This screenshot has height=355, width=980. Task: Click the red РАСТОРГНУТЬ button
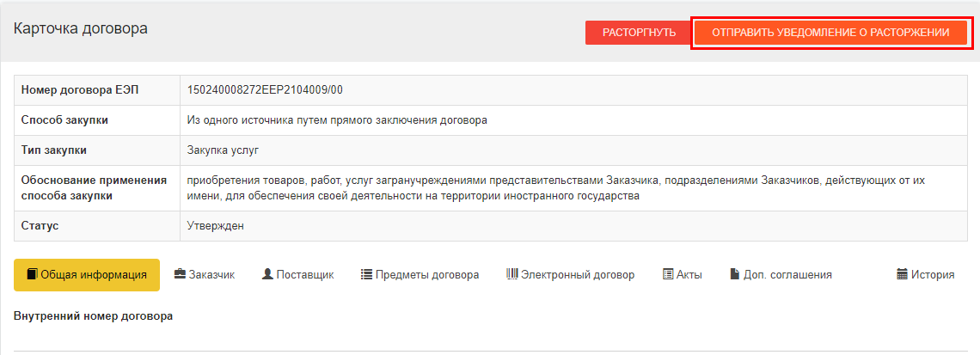click(639, 33)
